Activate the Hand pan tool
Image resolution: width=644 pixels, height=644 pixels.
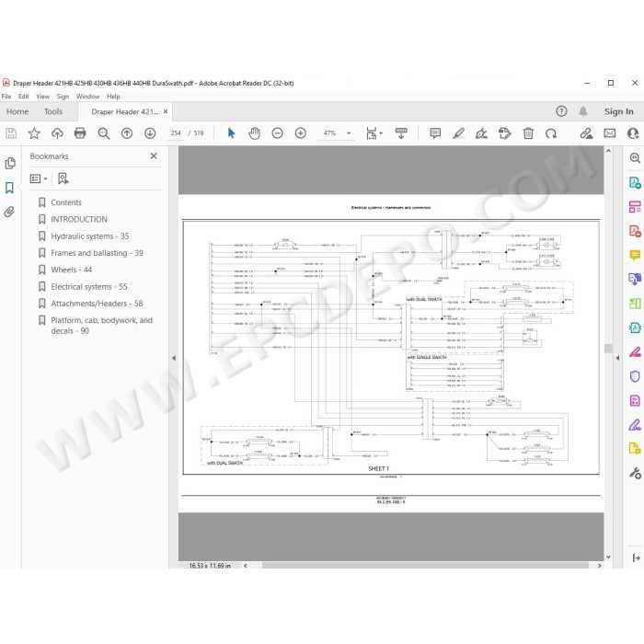[255, 133]
